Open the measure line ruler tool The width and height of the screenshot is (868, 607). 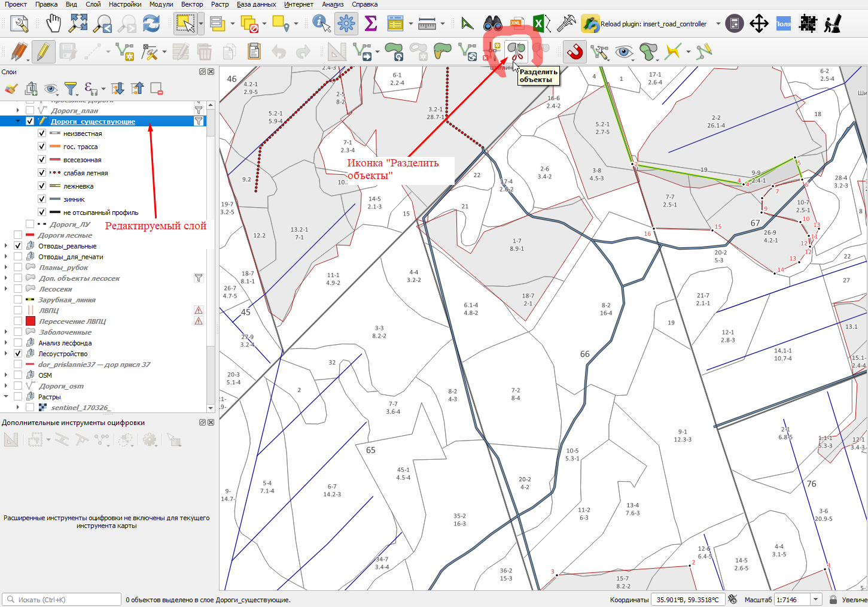click(427, 24)
